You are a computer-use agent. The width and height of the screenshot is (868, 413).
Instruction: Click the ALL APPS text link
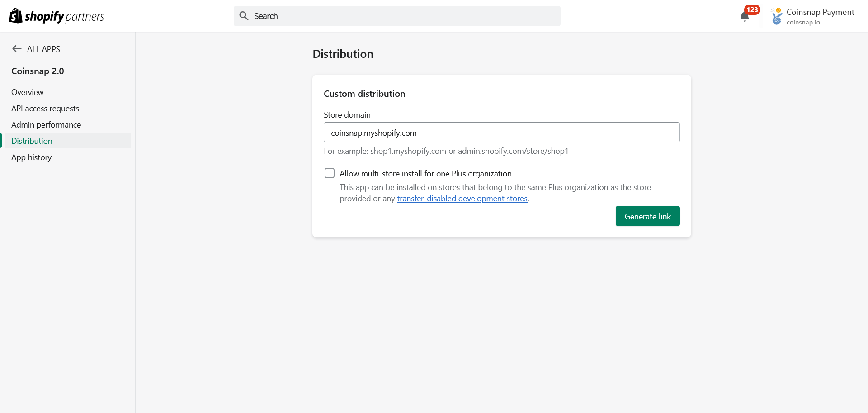click(x=43, y=49)
